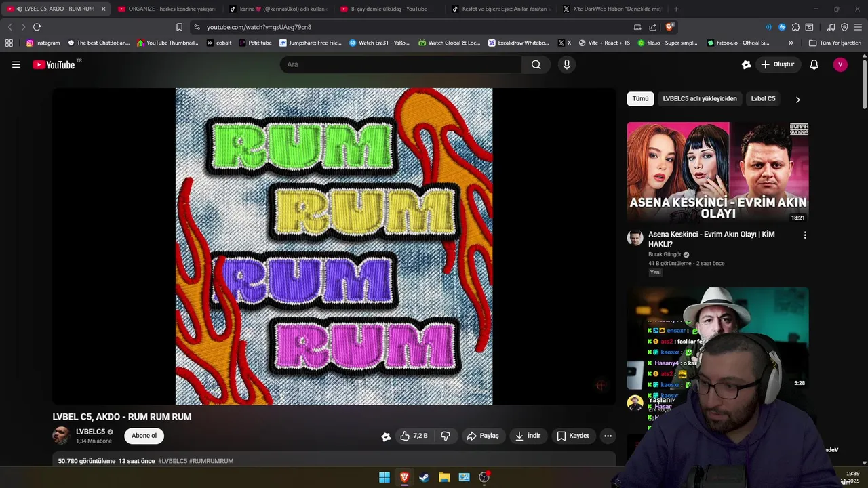Screen dimensions: 868x488
Task: Open Tüm Yer İşaretleri bookmarks folder
Action: tap(835, 43)
